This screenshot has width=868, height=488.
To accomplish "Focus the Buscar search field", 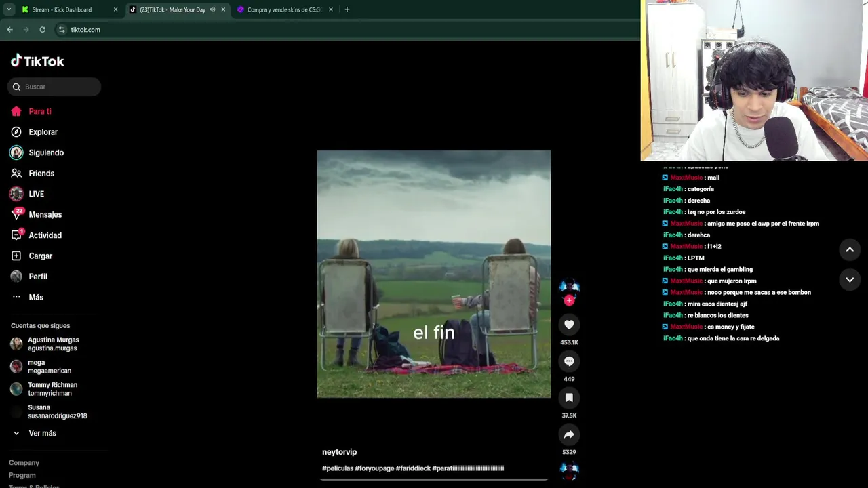I will tap(54, 87).
